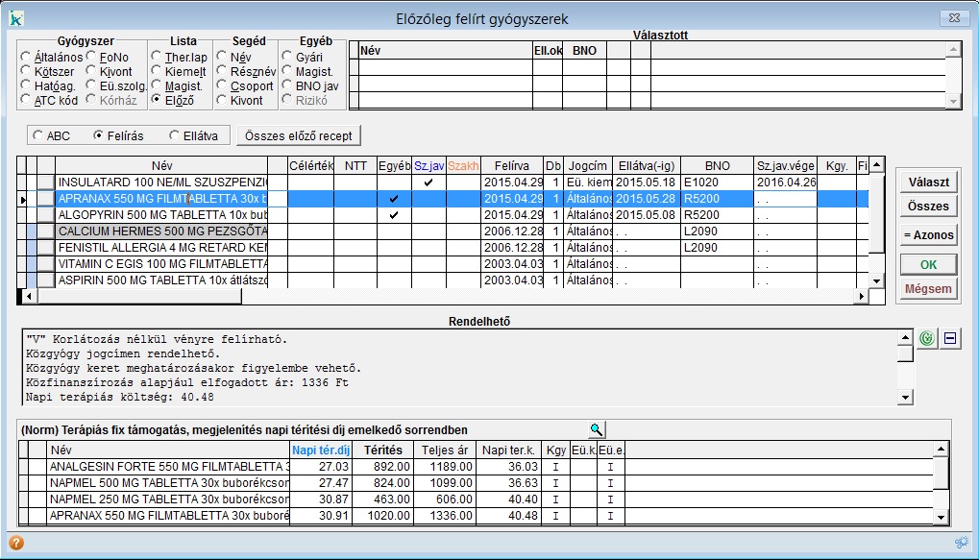Click the Rendelhető text box scroll up arrow

[x=905, y=338]
